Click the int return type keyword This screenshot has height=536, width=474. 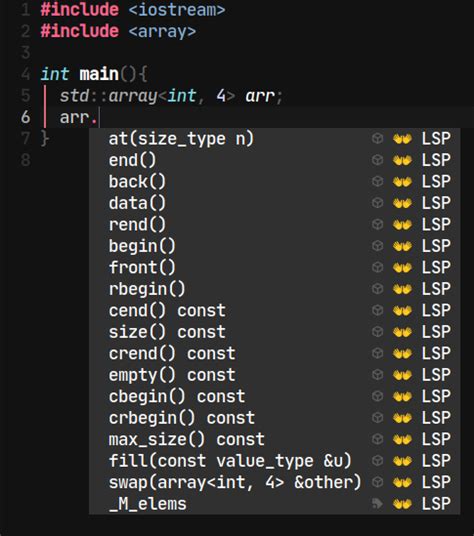(x=55, y=74)
